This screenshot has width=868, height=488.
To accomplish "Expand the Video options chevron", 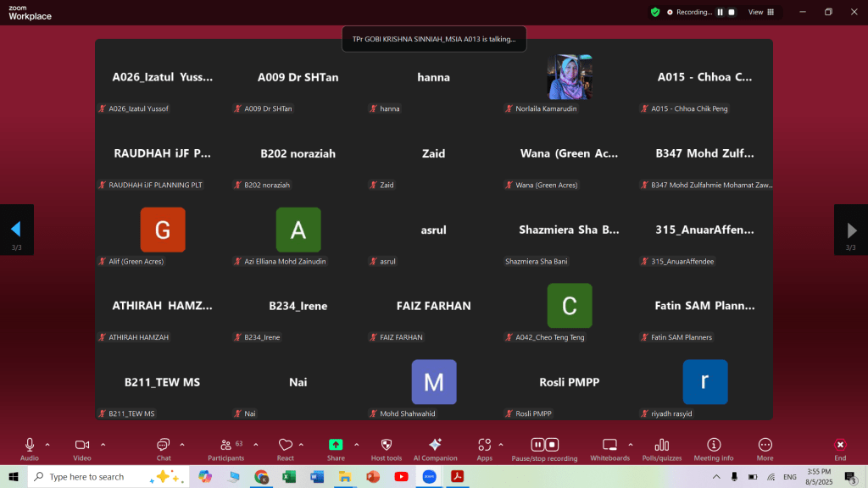I will (103, 444).
